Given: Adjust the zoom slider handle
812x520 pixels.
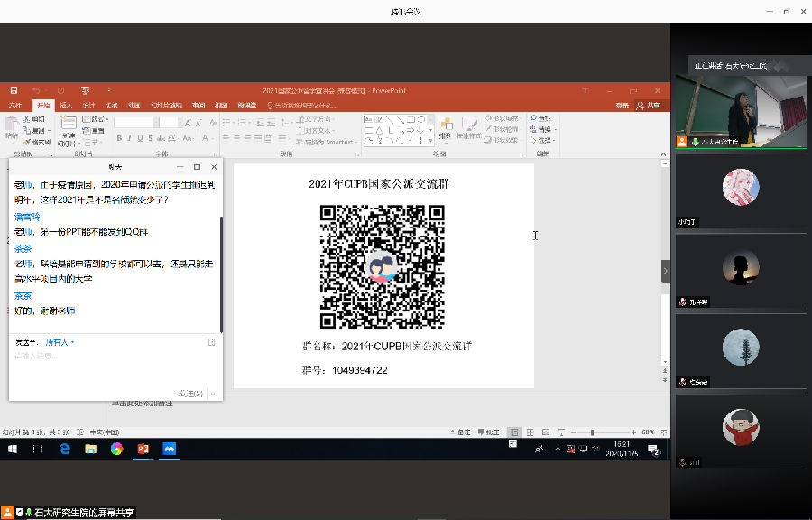Looking at the screenshot, I should click(x=592, y=432).
